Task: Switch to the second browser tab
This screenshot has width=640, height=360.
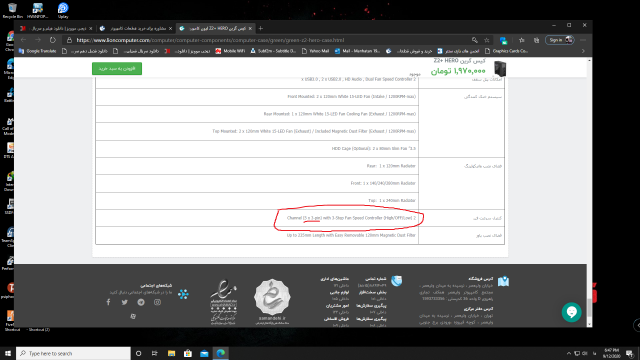Action: pos(135,28)
